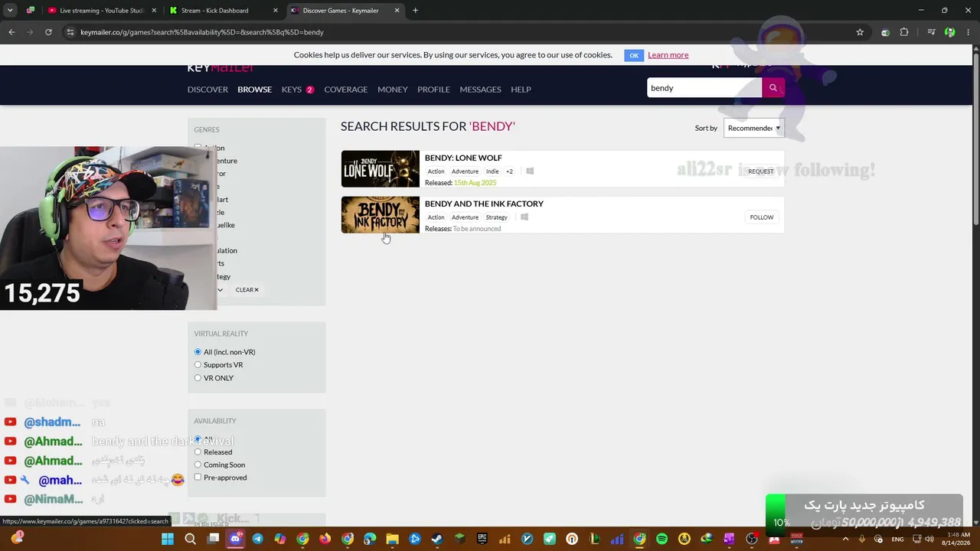
Task: Open Epic Games Launcher from the taskbar
Action: (x=482, y=539)
